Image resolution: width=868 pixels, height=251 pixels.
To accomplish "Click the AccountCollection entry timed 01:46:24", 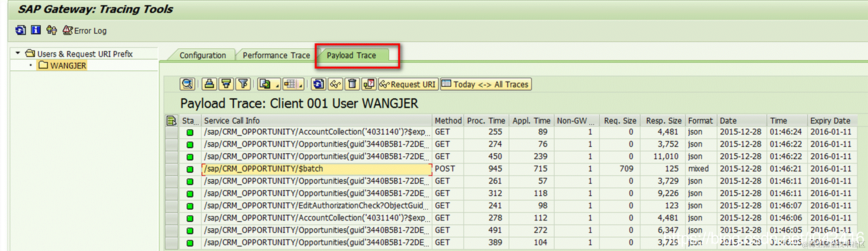I will [x=316, y=132].
